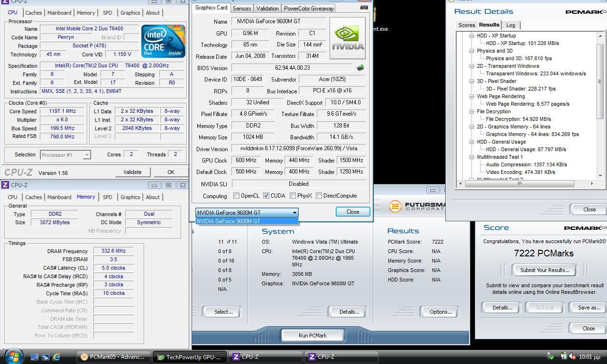This screenshot has width=607, height=364.
Task: Click OK button in CPU-Z
Action: point(171,172)
